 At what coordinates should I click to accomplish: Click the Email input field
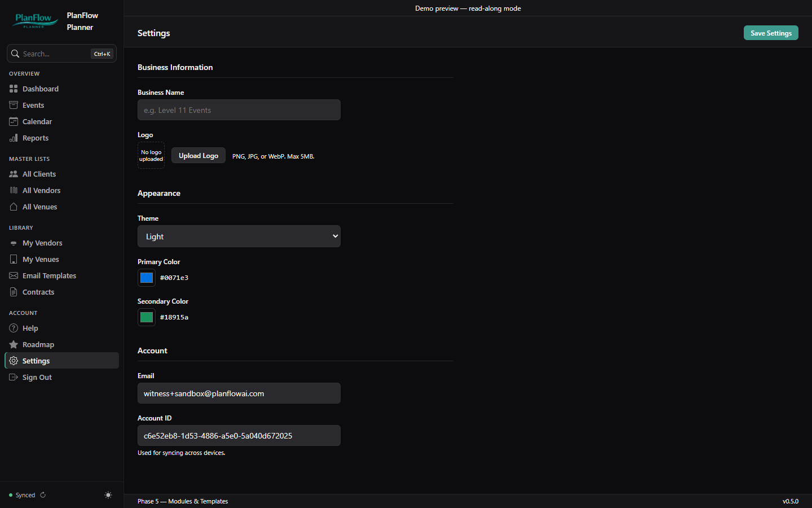239,393
